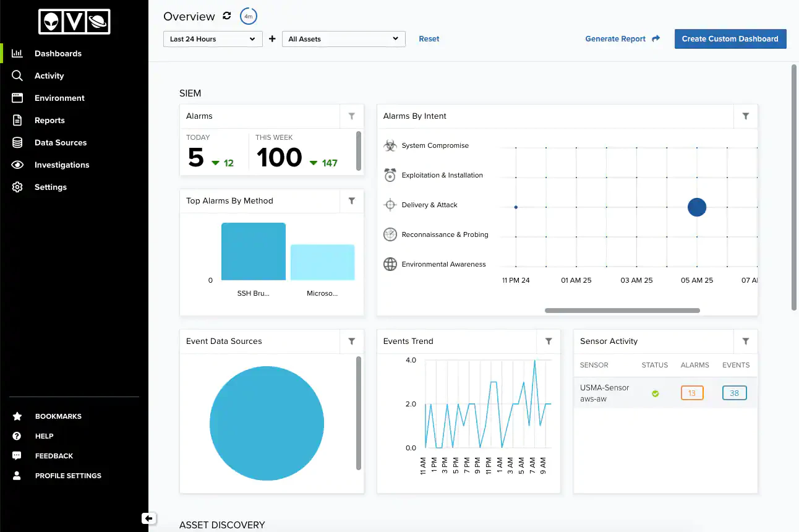
Task: Click the large Delivery & Attack bubble
Action: [697, 207]
